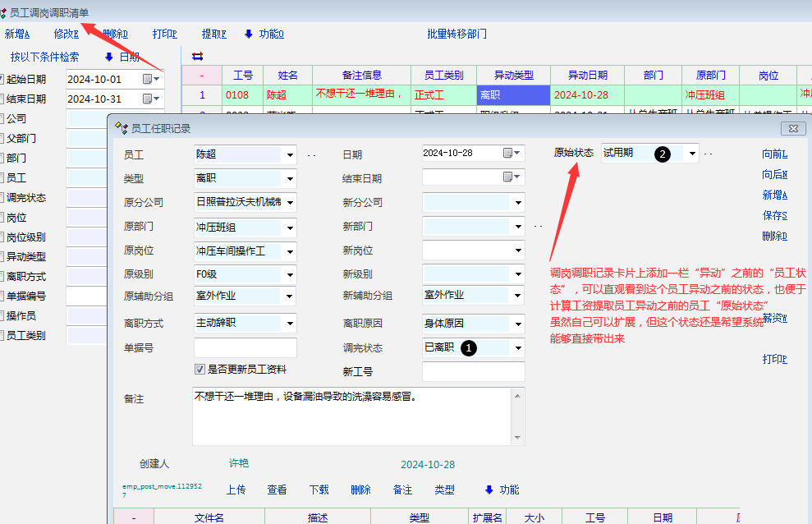This screenshot has height=524, width=812.
Task: Click the 功能 arrow in attachment toolbar
Action: point(489,490)
